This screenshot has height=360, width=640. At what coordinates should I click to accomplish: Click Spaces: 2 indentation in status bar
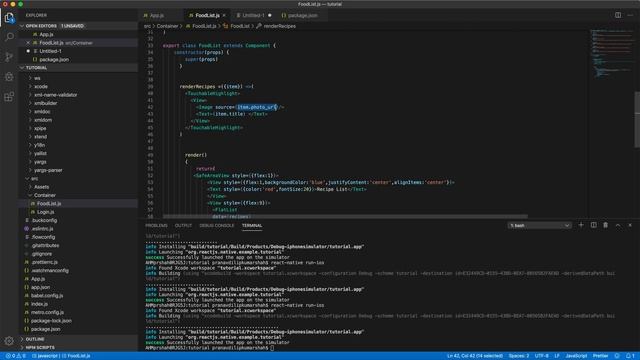tap(519, 356)
